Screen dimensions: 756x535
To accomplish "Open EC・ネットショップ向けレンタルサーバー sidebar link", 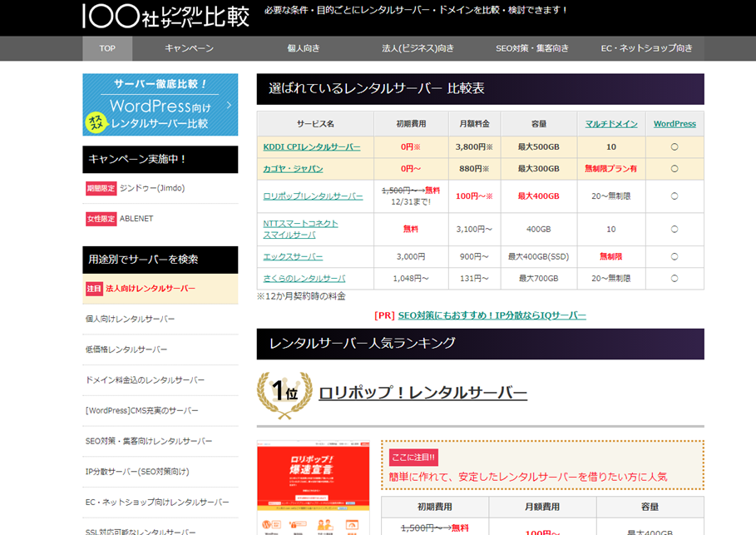I will [157, 503].
